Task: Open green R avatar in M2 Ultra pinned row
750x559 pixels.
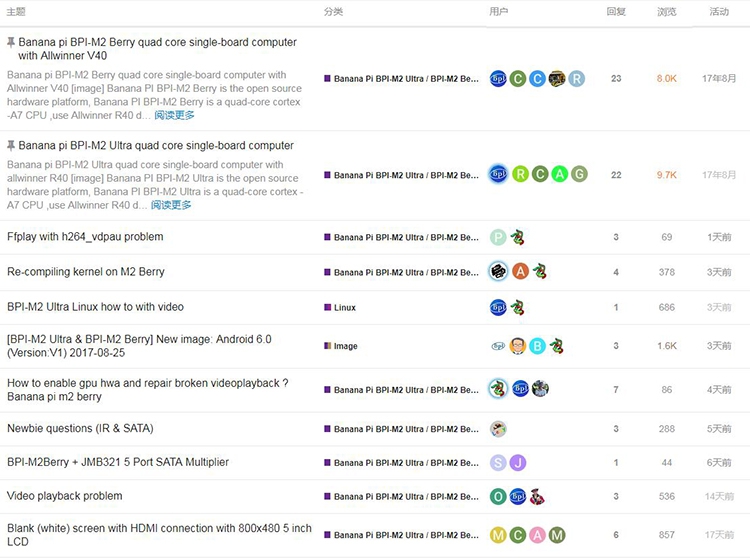Action: point(520,174)
